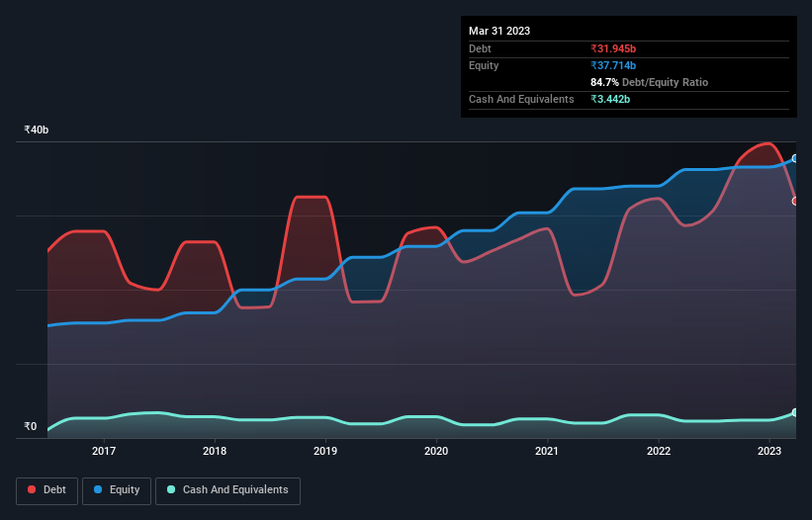Click the 2021 x-axis label

[x=547, y=451]
